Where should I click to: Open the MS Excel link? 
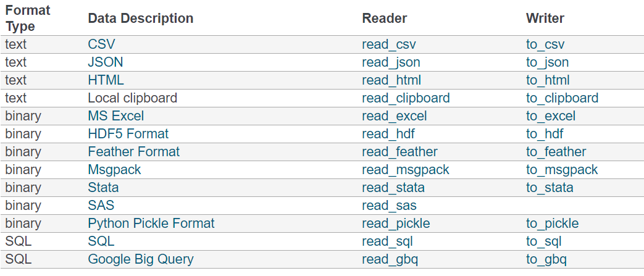[116, 116]
